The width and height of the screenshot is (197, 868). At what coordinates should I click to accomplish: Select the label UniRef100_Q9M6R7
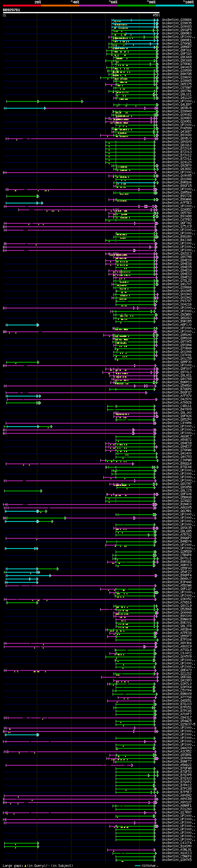pyautogui.click(x=177, y=47)
